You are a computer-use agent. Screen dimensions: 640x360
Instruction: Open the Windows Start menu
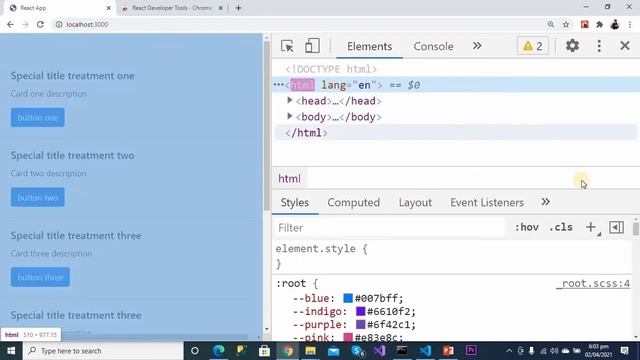11,351
